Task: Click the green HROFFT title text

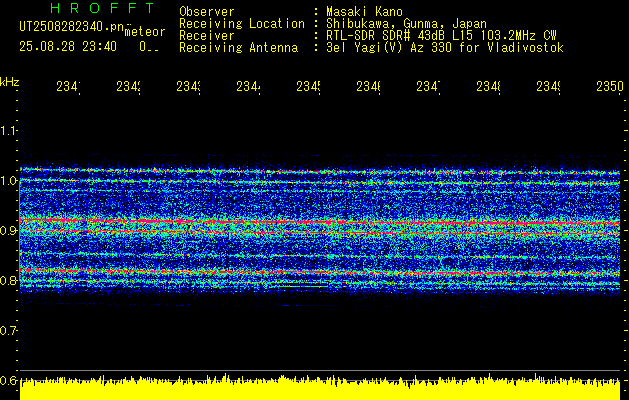Action: 103,8
